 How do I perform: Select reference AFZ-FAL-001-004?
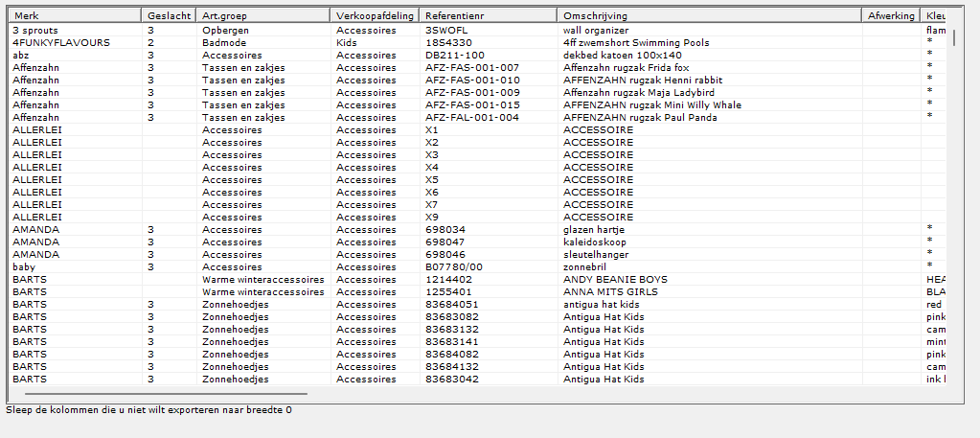(x=472, y=118)
